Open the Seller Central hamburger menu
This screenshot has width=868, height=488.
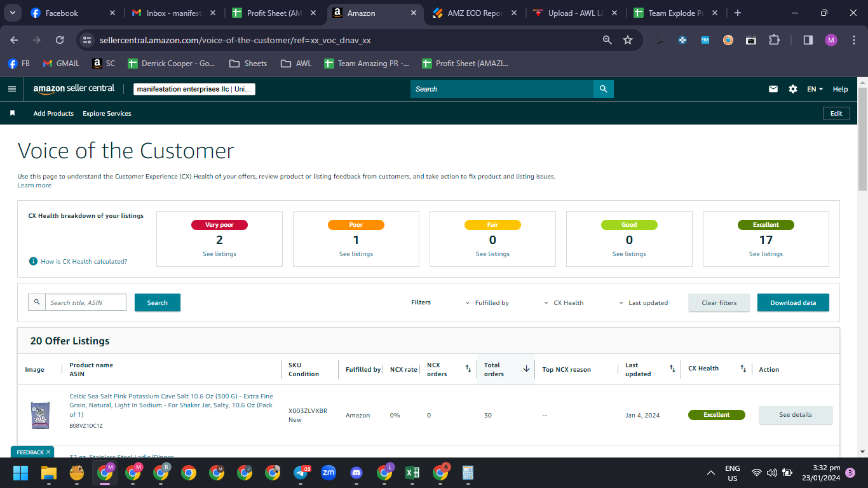pyautogui.click(x=11, y=89)
